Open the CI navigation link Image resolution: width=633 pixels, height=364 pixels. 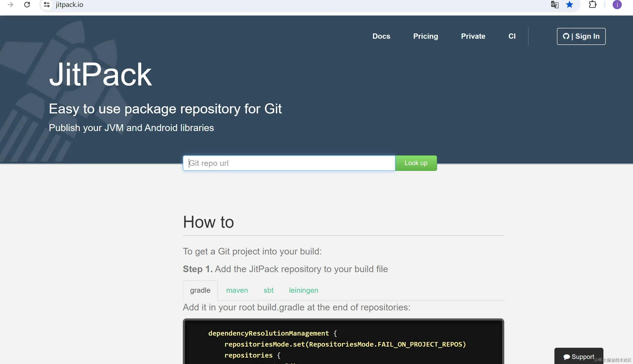point(512,36)
